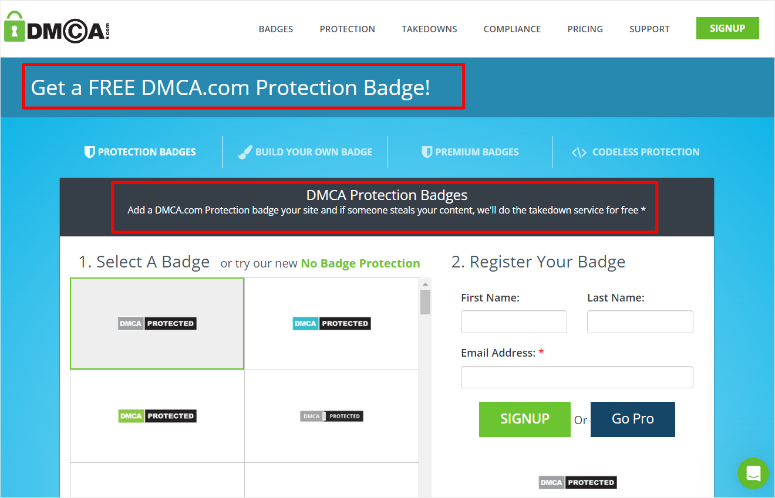The width and height of the screenshot is (775, 498).
Task: Follow the No Badge Protection link
Action: point(360,263)
